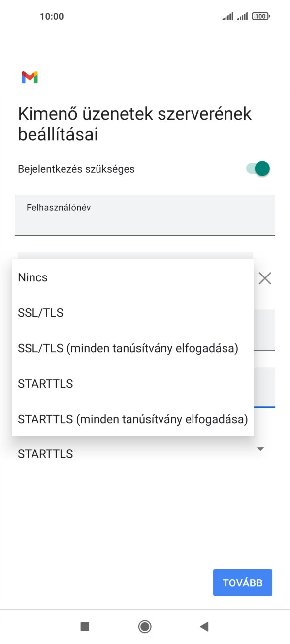
Task: Click the first cellular signal strength icon
Action: coord(227,16)
